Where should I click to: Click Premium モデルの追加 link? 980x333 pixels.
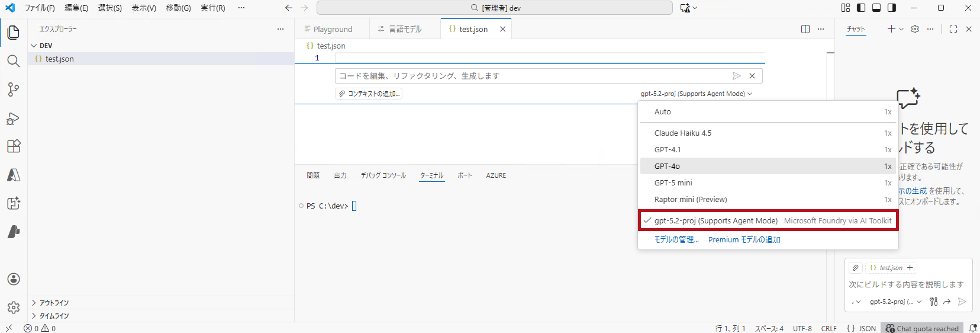coord(744,239)
